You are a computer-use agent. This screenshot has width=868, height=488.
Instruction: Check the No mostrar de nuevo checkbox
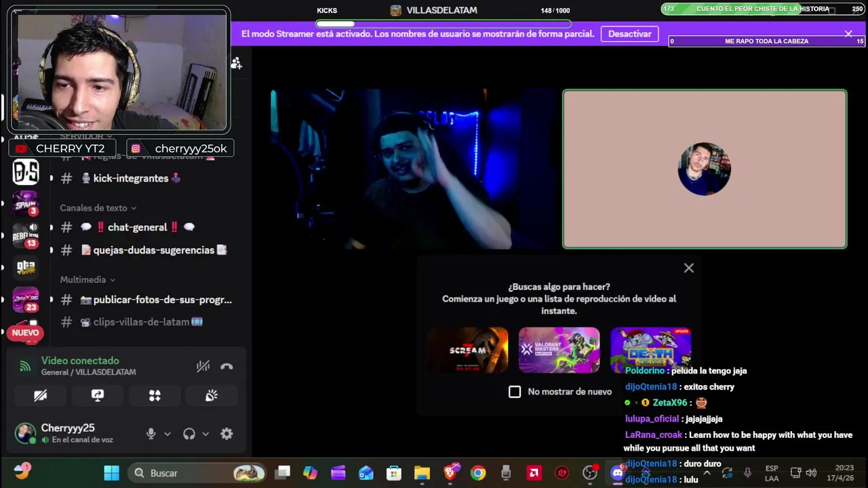coord(515,392)
